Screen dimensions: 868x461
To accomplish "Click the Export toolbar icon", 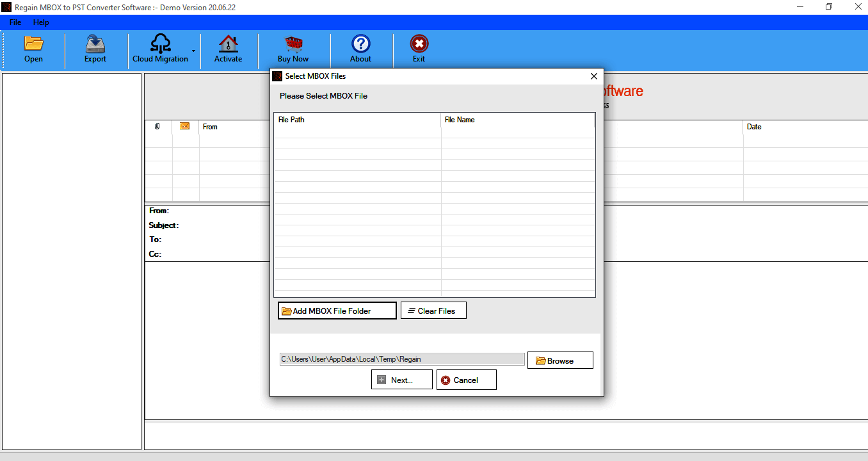I will pos(95,44).
